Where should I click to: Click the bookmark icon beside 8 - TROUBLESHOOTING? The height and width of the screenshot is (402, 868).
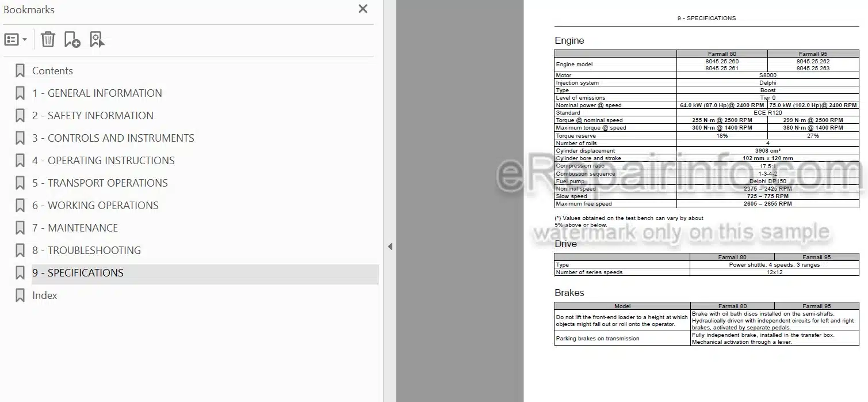pyautogui.click(x=20, y=251)
